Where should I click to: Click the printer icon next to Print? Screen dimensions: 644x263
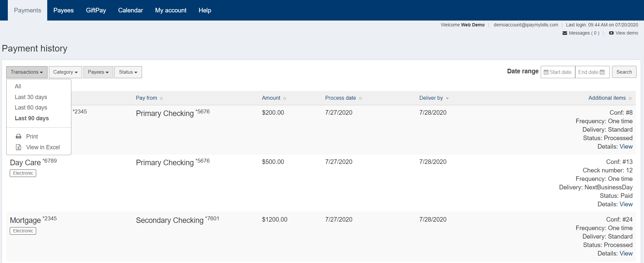[19, 137]
